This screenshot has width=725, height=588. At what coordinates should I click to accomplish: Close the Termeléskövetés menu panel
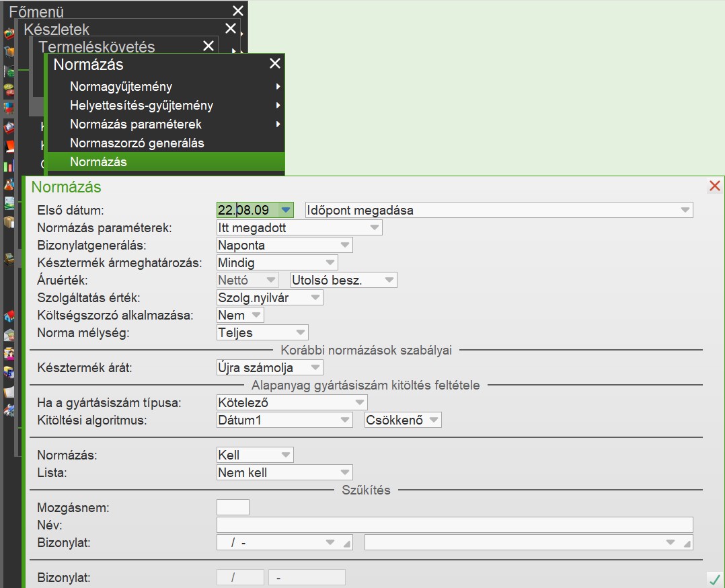coord(208,46)
